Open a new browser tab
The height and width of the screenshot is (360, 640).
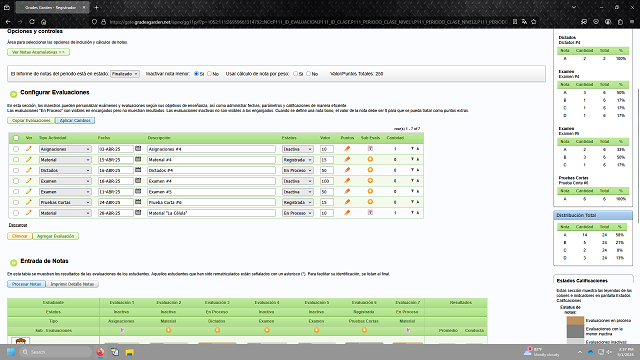tap(97, 7)
